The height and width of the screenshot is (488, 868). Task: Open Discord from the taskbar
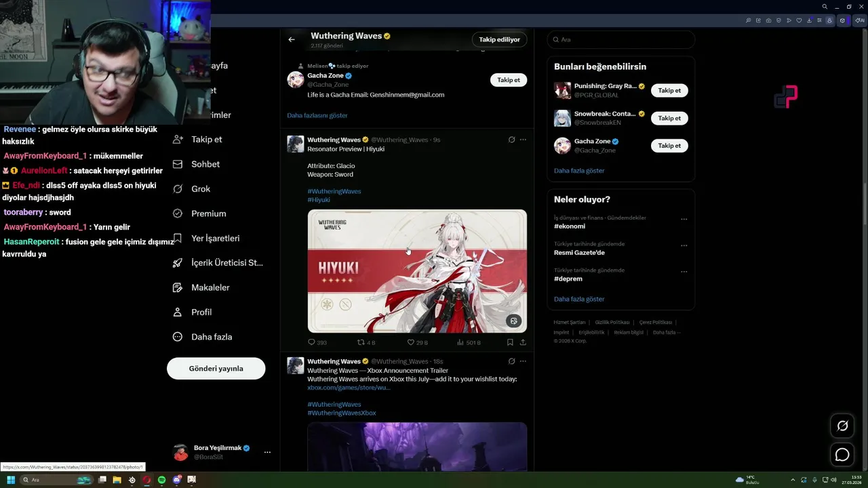tap(177, 480)
